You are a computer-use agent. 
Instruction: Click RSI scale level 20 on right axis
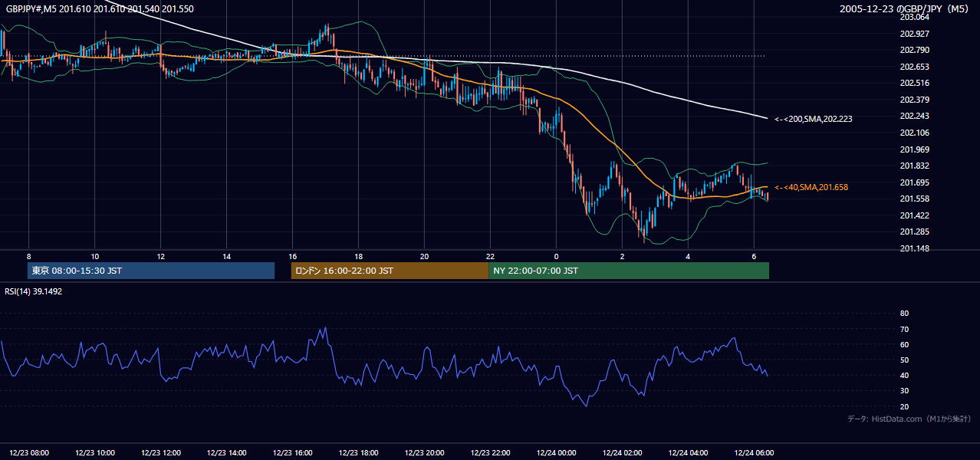pyautogui.click(x=904, y=406)
